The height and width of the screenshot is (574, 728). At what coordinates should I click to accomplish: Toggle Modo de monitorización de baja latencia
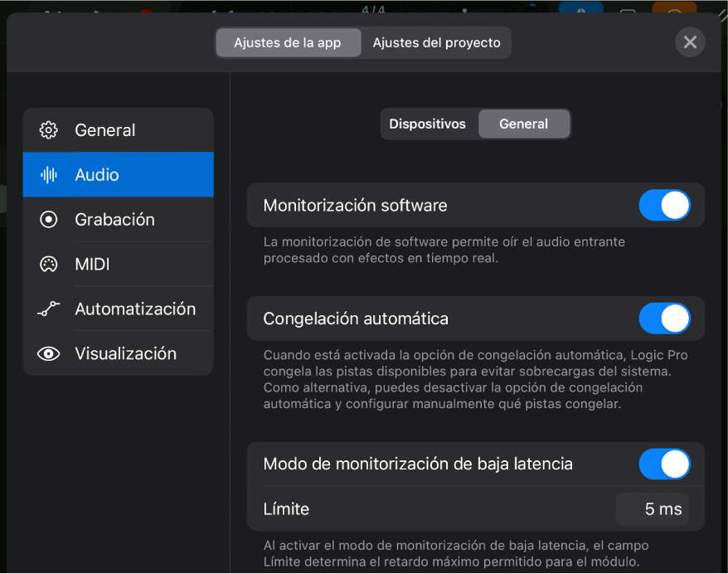(x=664, y=465)
